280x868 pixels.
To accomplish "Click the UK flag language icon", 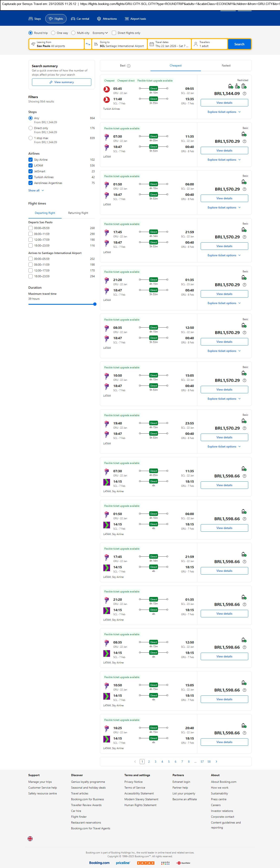I will coord(30,839).
